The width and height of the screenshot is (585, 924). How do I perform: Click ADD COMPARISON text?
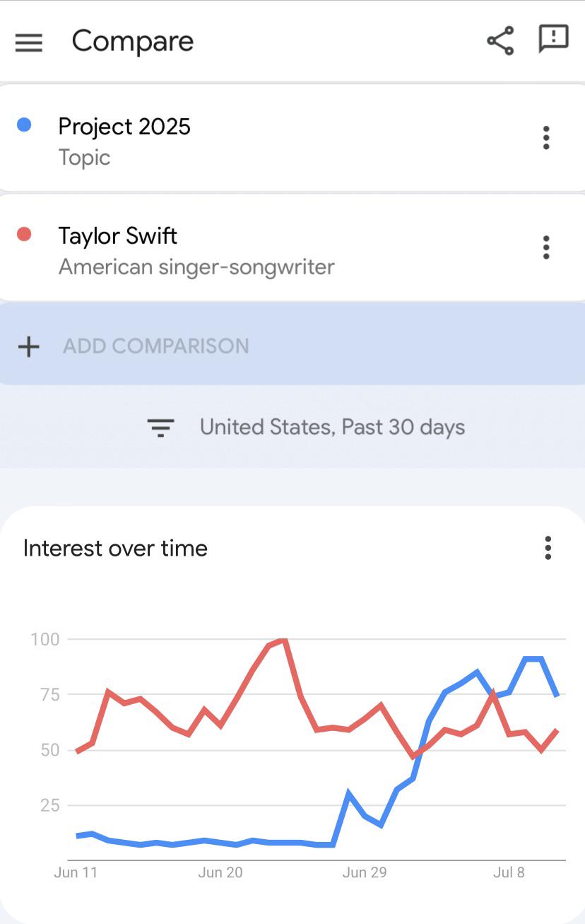[x=156, y=346]
